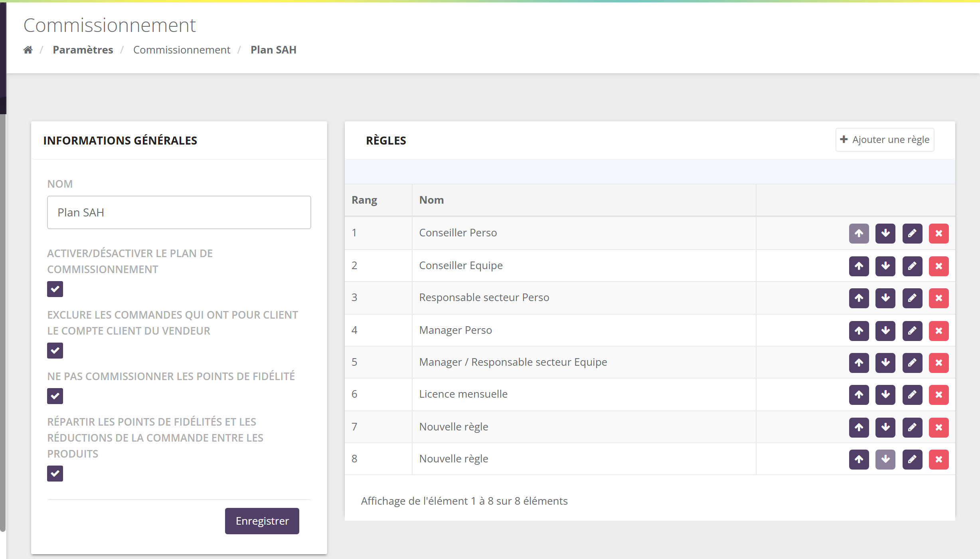Select Plan SAH breadcrumb item
Image resolution: width=980 pixels, height=559 pixels.
[273, 50]
